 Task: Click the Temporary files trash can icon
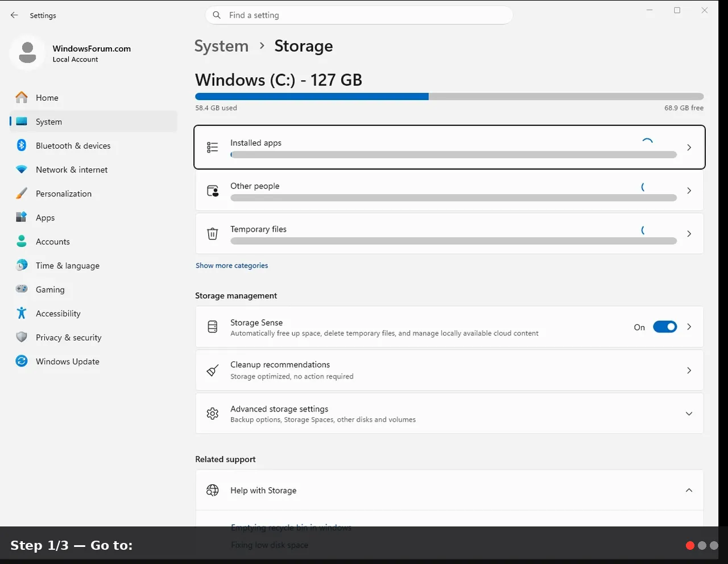(x=213, y=234)
